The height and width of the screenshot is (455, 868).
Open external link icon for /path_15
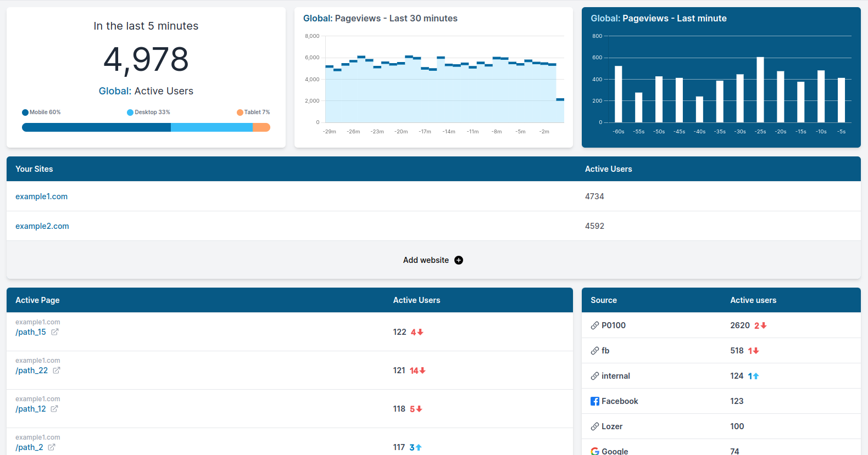(55, 332)
